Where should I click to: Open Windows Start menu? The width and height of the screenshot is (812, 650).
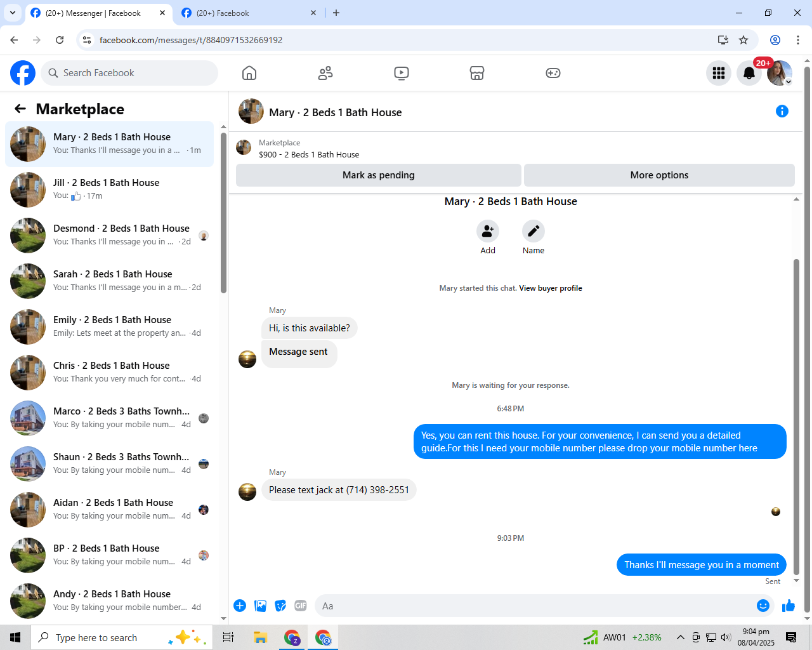15,637
